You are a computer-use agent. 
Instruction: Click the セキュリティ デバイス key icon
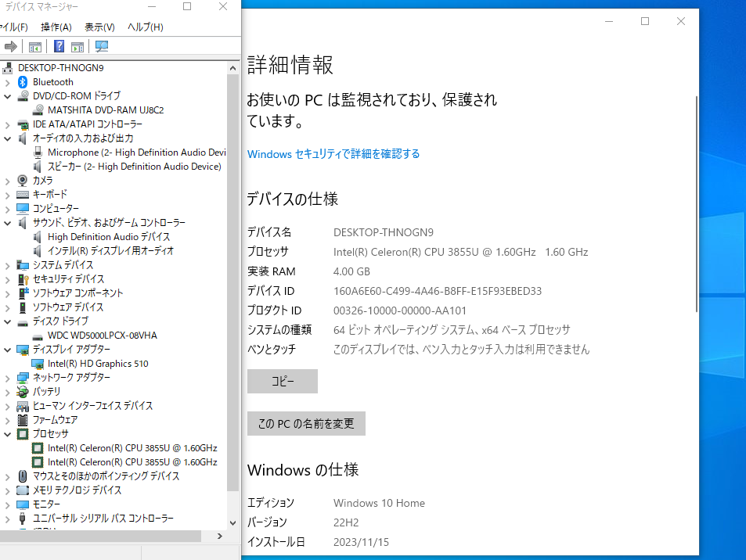23,279
